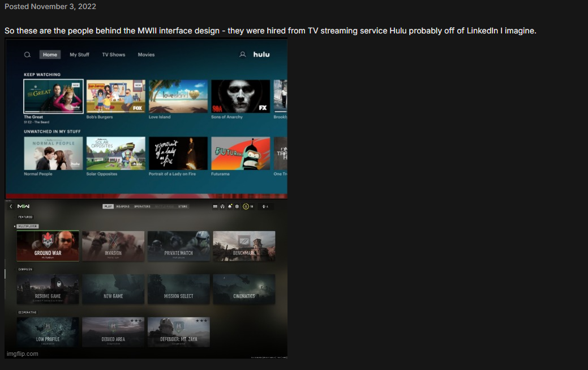Screen dimensions: 588x370
Task: Open MWII notifications bell icon
Action: tap(230, 206)
